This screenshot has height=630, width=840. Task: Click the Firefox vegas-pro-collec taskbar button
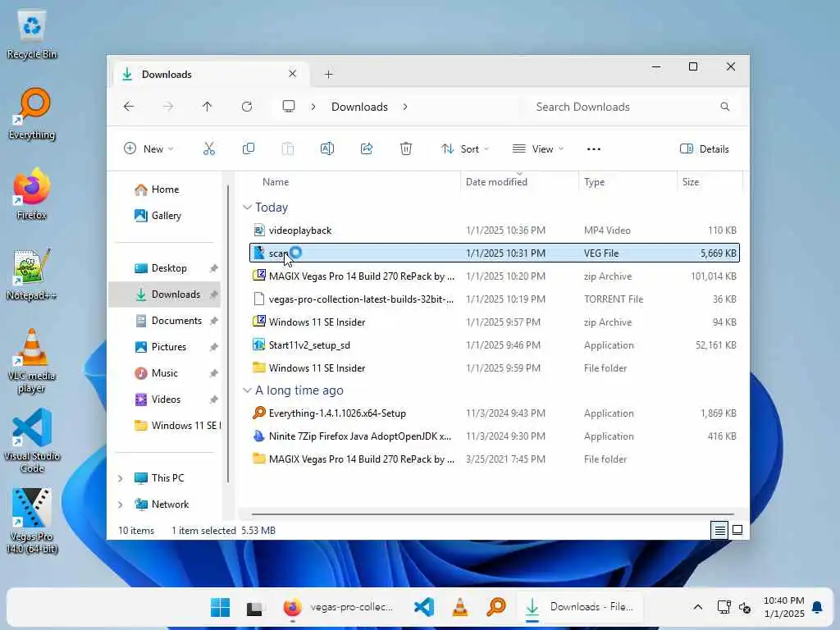click(x=340, y=608)
